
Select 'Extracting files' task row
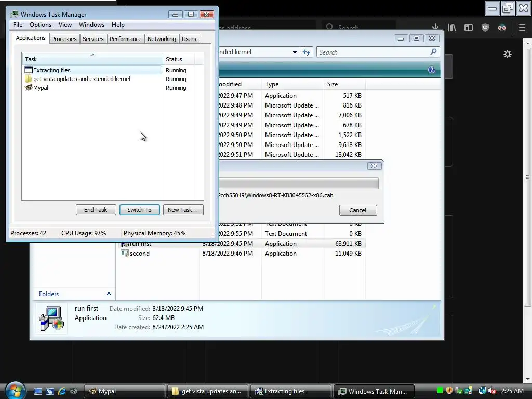coord(93,70)
